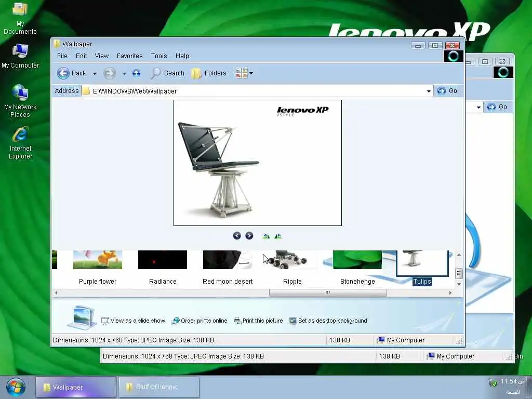Viewport: 532px width, 399px height.
Task: Open the Start menu orb
Action: (16, 387)
